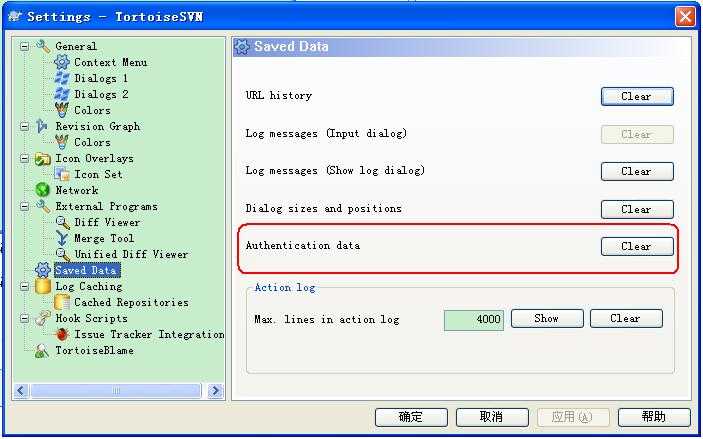Select the Icon Set entry
The height and width of the screenshot is (439, 703).
[x=98, y=174]
